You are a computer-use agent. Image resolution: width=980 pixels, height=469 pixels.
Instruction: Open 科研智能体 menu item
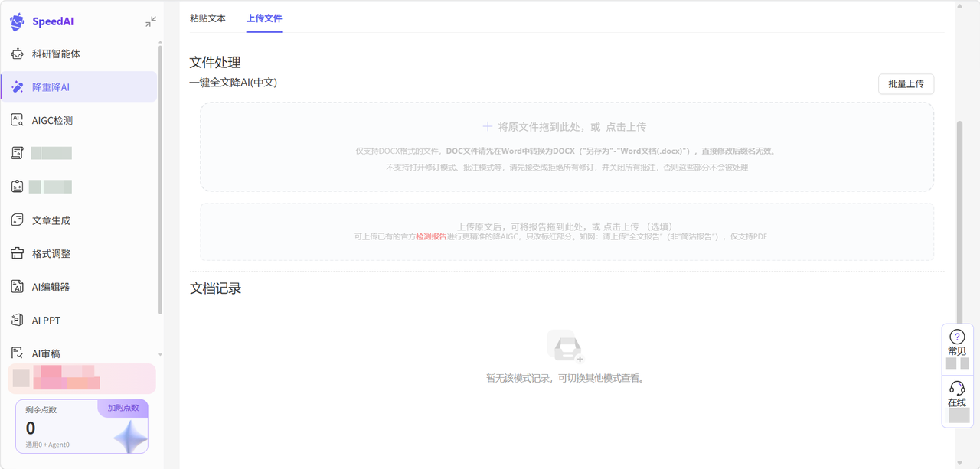[80, 54]
